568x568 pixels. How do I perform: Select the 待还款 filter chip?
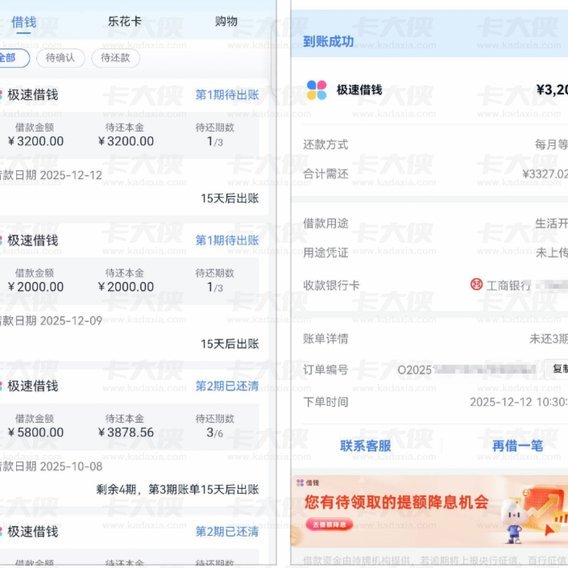(x=116, y=58)
